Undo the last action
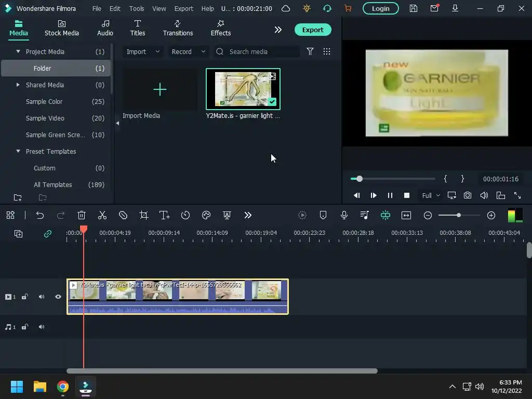532x399 pixels. pyautogui.click(x=40, y=215)
